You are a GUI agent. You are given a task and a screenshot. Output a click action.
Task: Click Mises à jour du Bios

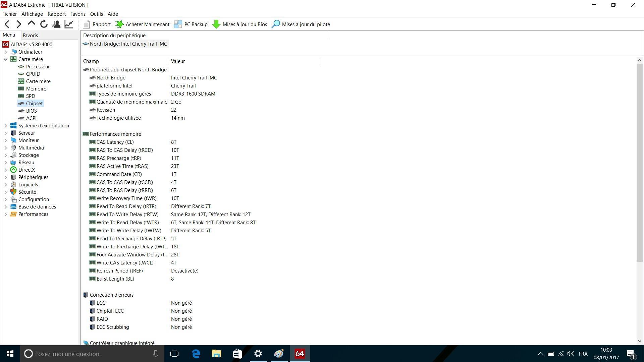pyautogui.click(x=240, y=24)
